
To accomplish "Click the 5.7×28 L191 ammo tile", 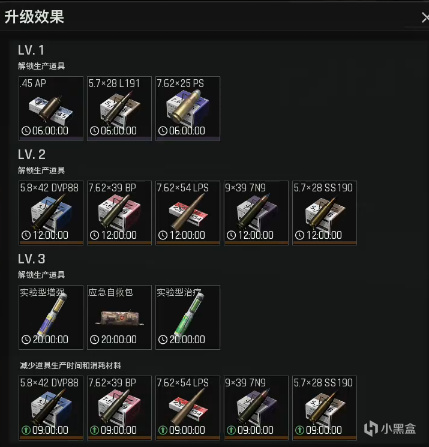I will (119, 108).
